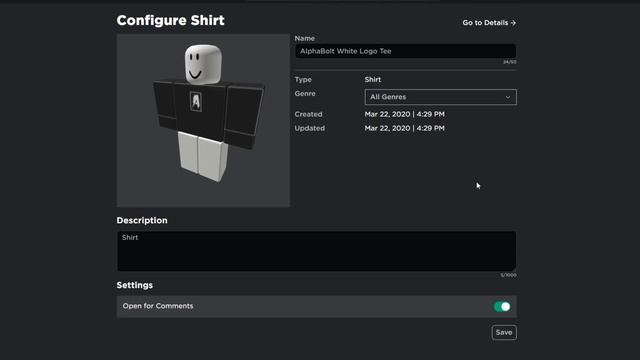Click the Save button
640x360 pixels.
tap(504, 332)
